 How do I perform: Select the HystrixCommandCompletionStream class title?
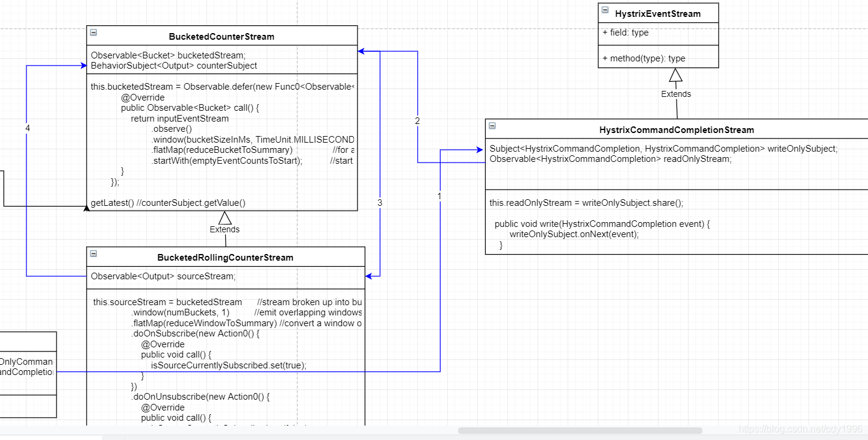point(677,130)
